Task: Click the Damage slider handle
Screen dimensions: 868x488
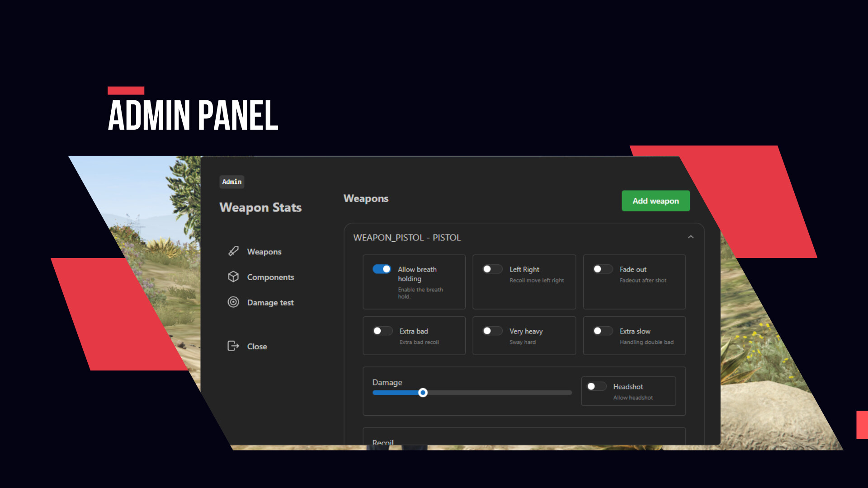Action: point(423,393)
